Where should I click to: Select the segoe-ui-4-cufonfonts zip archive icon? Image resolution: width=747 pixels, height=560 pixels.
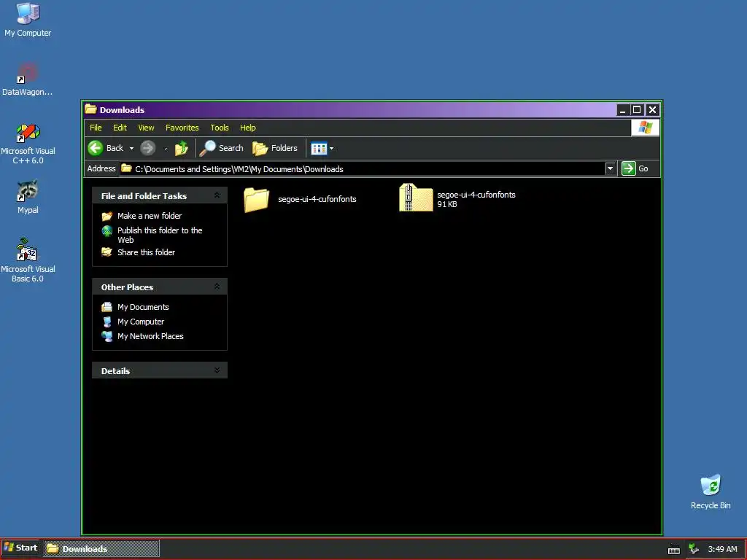(416, 198)
